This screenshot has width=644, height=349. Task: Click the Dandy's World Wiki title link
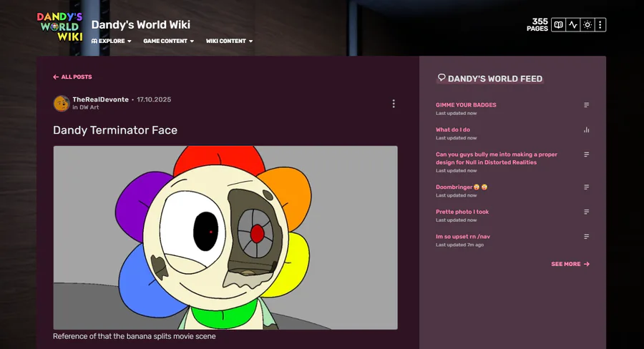pyautogui.click(x=140, y=24)
